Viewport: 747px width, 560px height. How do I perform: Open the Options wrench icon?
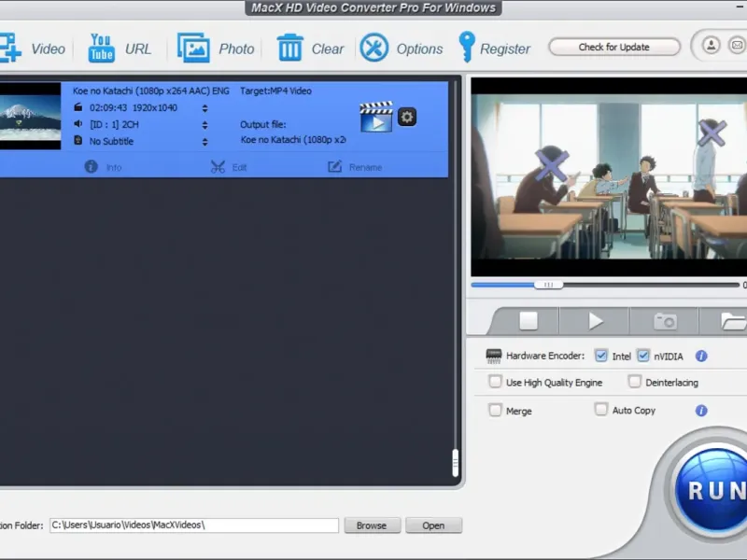pyautogui.click(x=374, y=48)
